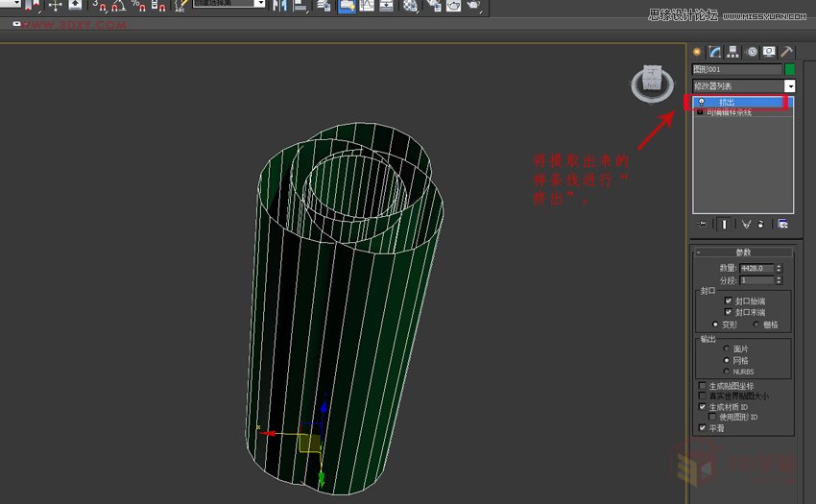Click the Manage Layers icon

pos(324,5)
